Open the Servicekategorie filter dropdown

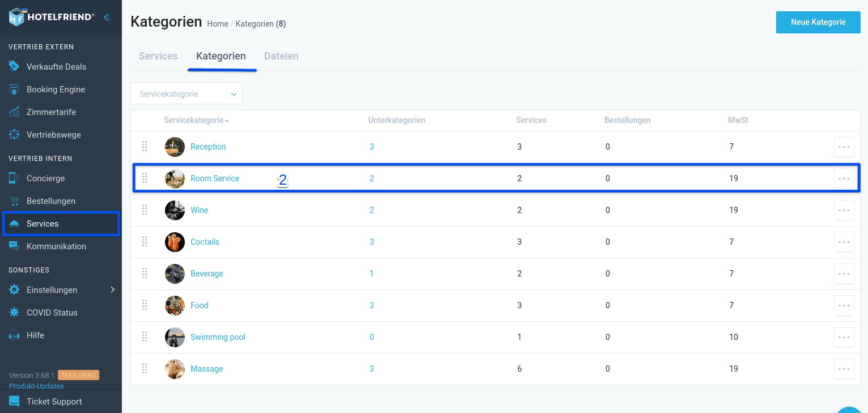point(186,93)
